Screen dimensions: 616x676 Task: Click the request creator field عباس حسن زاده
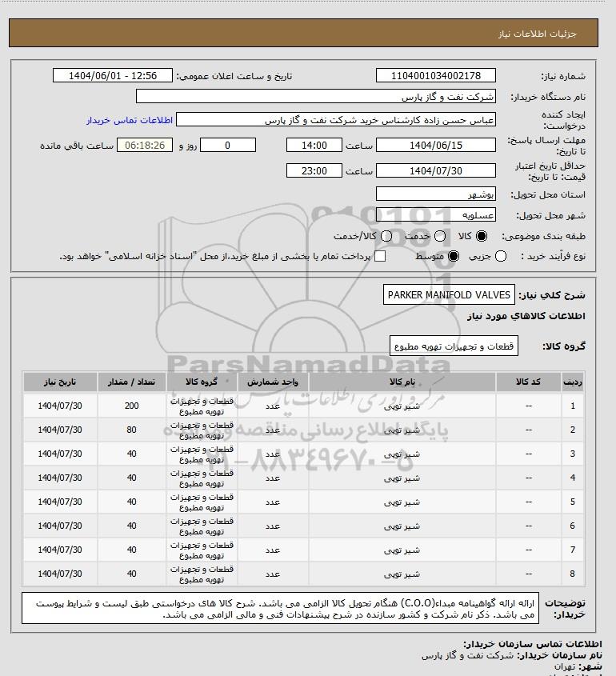336,119
